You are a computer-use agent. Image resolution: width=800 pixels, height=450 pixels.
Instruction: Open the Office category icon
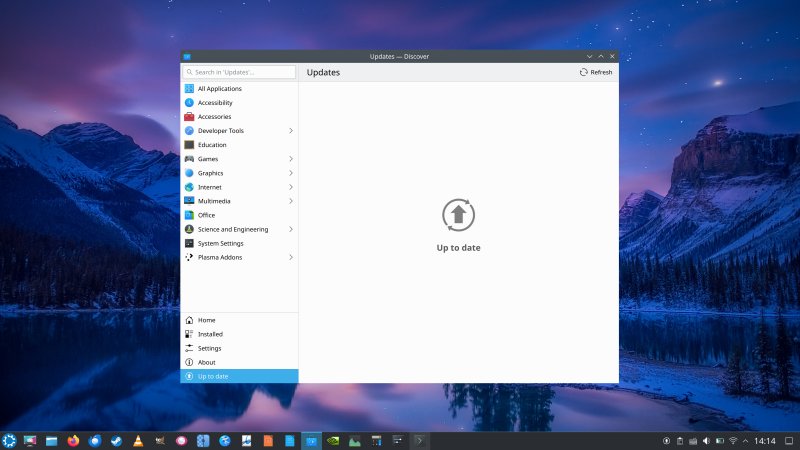tap(189, 215)
